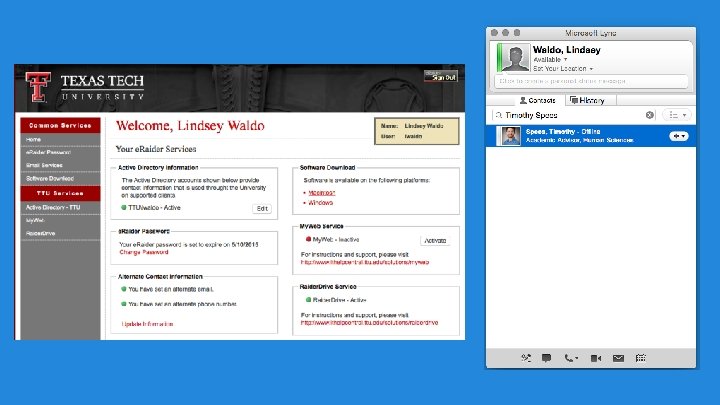Viewport: 720px width, 405px height.
Task: Click the Waldo, Lindsey name in Lync
Action: [x=567, y=50]
